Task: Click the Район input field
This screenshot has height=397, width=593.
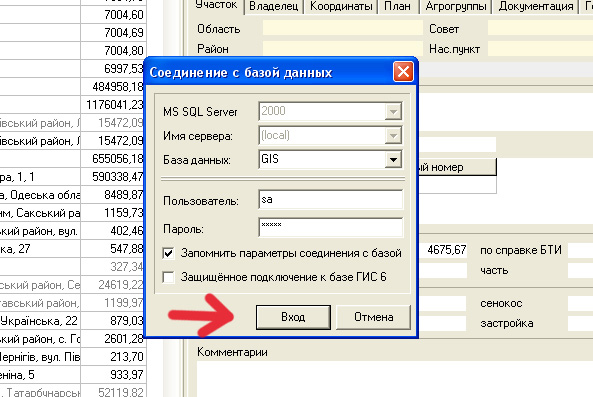Action: (343, 48)
